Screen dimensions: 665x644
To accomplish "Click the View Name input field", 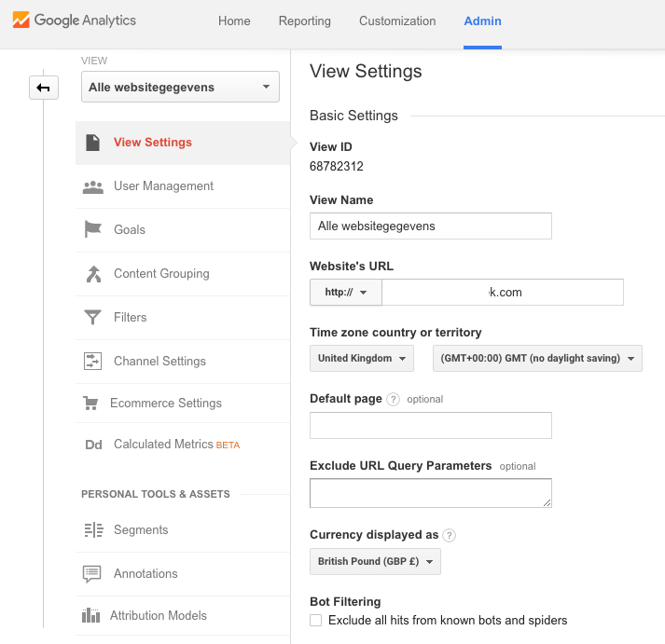I will pyautogui.click(x=431, y=226).
